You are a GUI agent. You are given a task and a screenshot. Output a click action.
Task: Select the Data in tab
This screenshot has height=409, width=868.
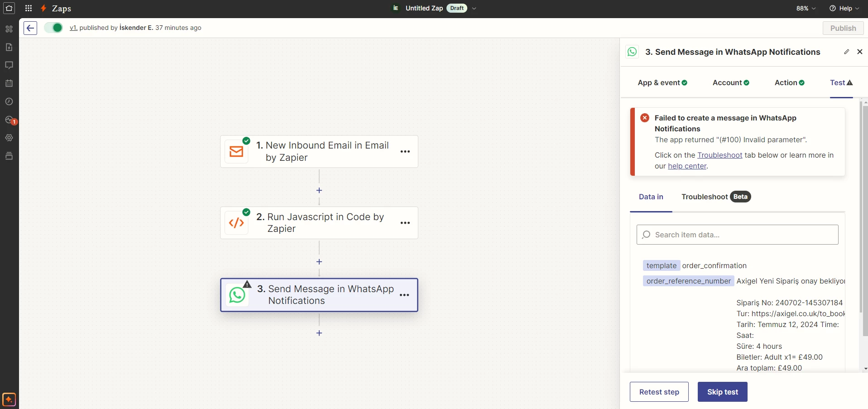[x=651, y=197]
